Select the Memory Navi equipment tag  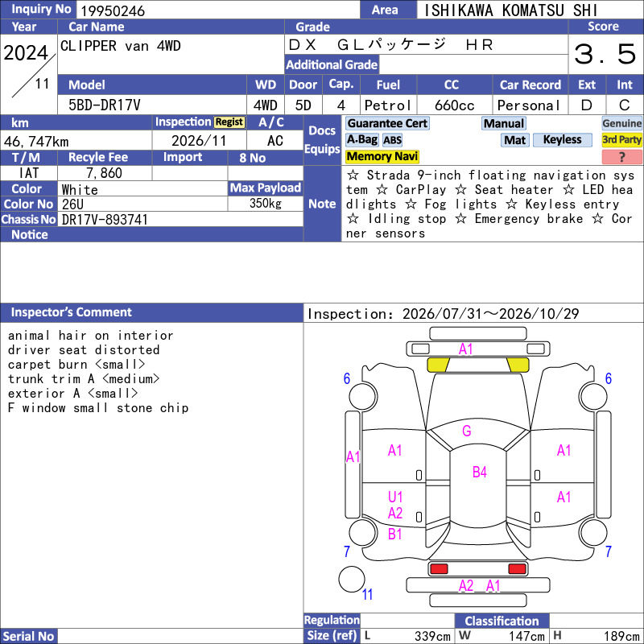[382, 156]
